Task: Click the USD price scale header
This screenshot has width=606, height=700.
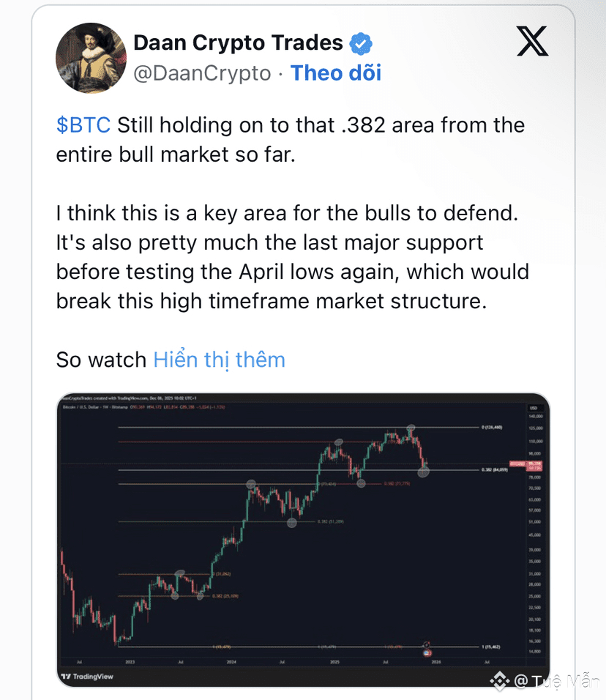Action: point(533,408)
